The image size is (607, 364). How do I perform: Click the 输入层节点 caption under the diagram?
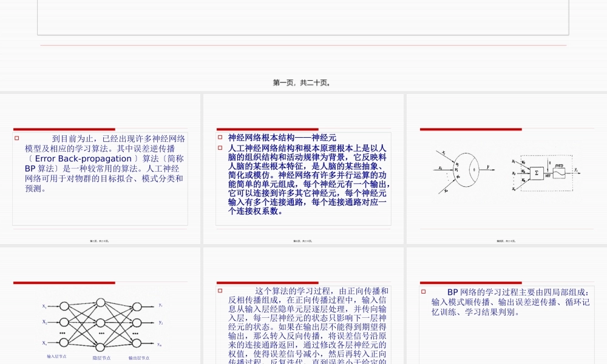[x=56, y=357]
